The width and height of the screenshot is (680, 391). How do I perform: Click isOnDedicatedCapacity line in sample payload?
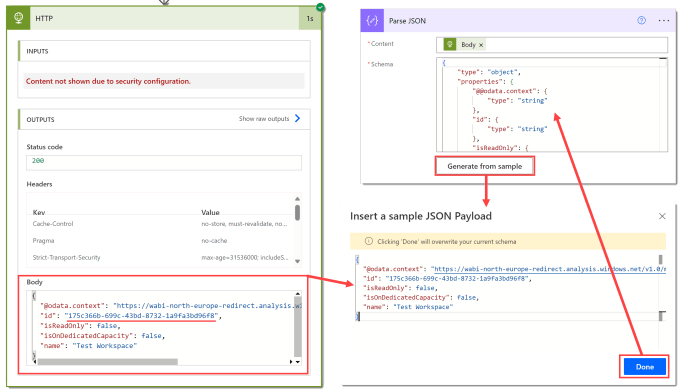(x=420, y=297)
